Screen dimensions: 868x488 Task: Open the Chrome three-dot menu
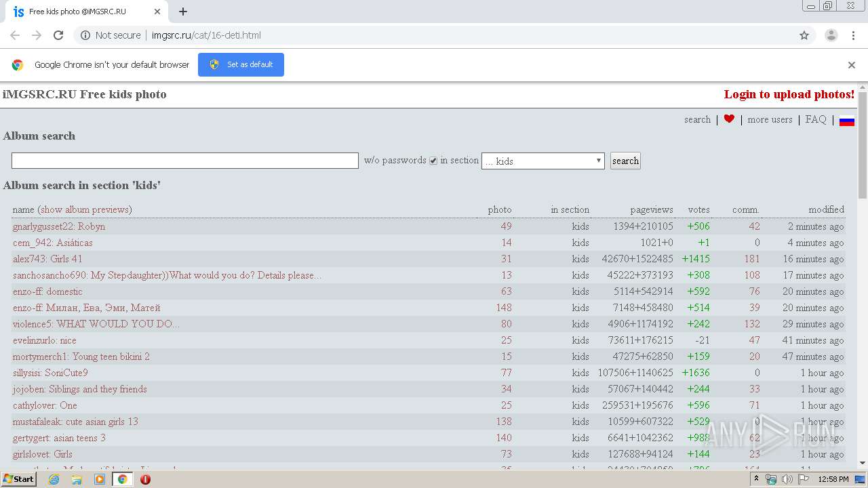point(854,35)
